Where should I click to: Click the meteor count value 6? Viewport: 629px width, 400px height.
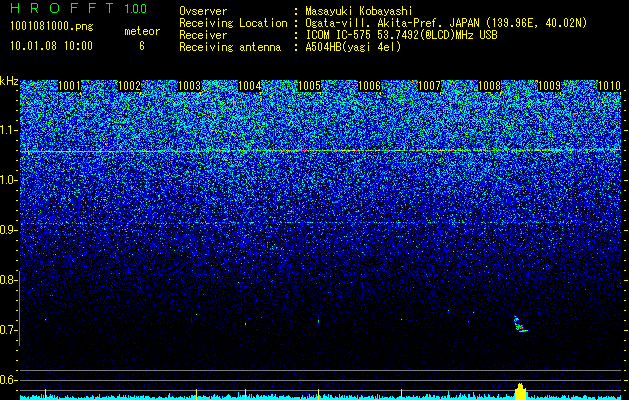coord(142,46)
